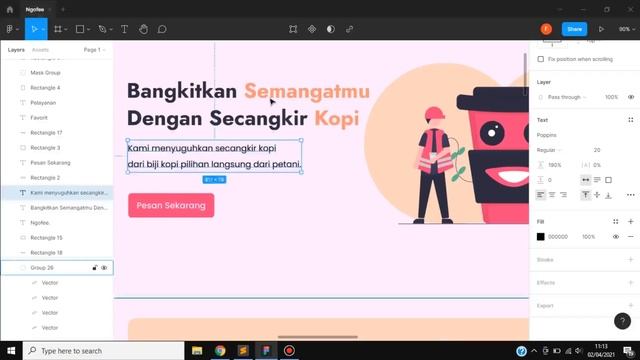
Task: Click the Use as Mask icon
Action: point(331,29)
